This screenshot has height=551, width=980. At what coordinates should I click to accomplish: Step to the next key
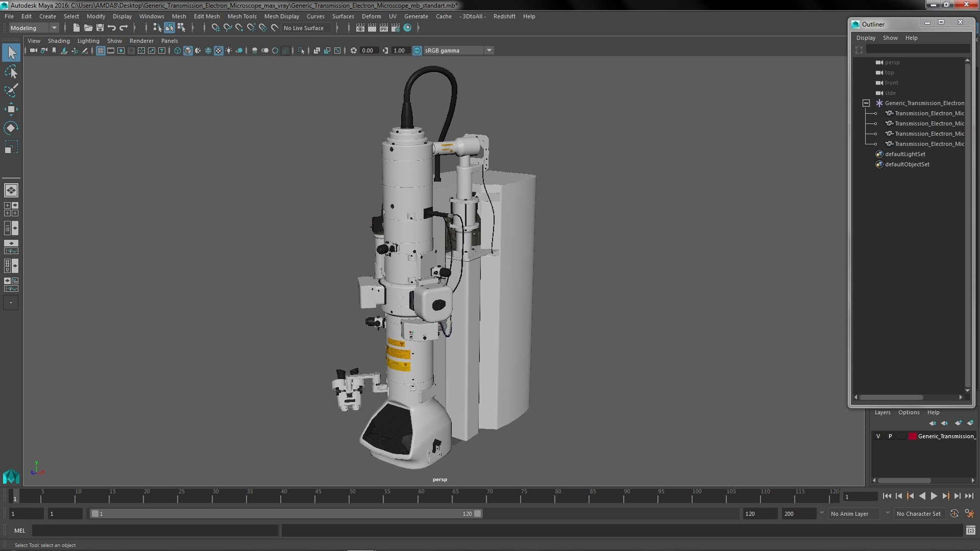pos(945,496)
